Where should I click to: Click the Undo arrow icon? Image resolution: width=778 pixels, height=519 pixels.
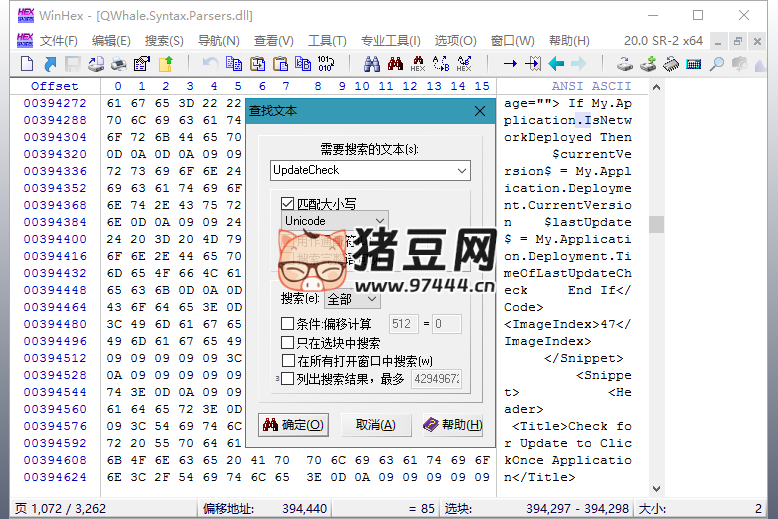(210, 64)
